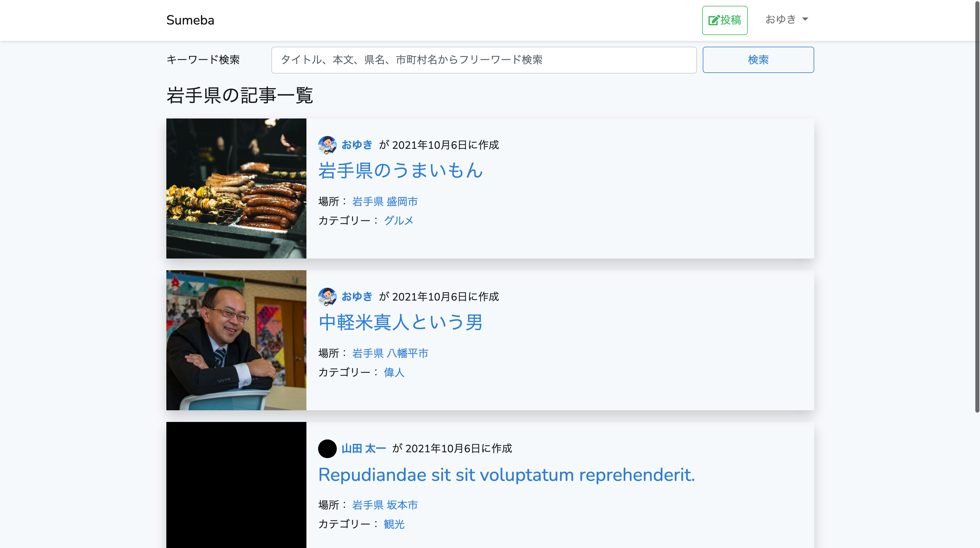Image resolution: width=980 pixels, height=548 pixels.
Task: Click おゆき's avatar icon on the first article
Action: click(327, 145)
